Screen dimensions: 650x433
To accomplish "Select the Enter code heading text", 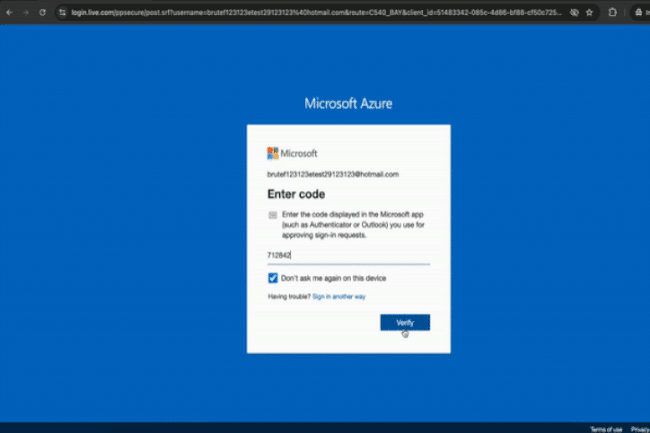I will click(296, 194).
